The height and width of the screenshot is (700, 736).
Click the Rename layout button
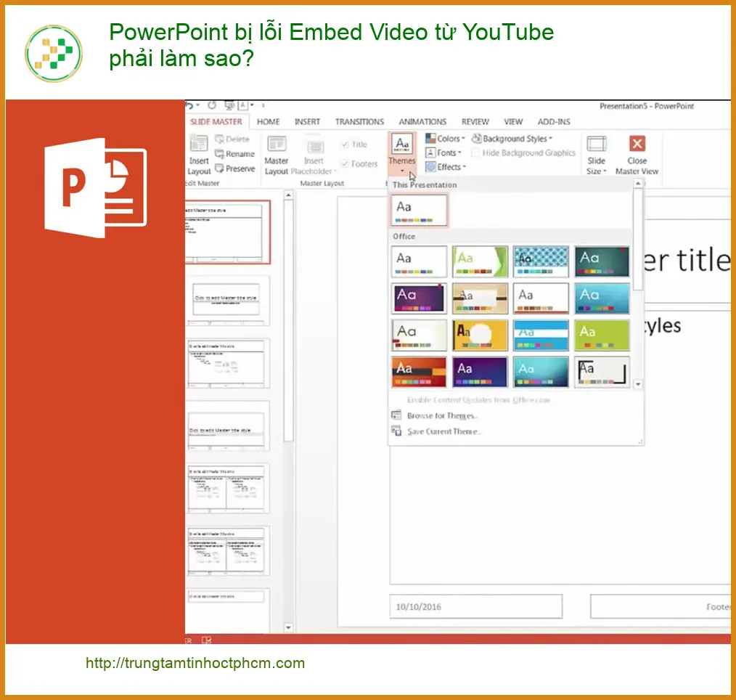click(x=234, y=153)
